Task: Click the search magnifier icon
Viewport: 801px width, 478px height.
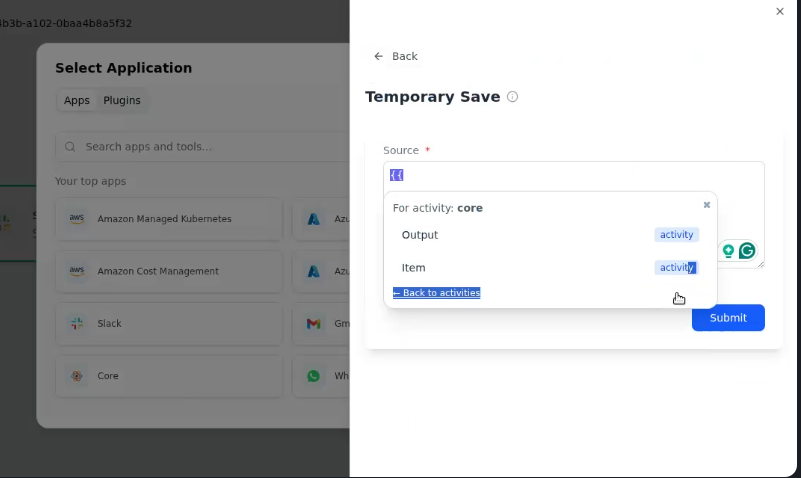Action: tap(70, 147)
